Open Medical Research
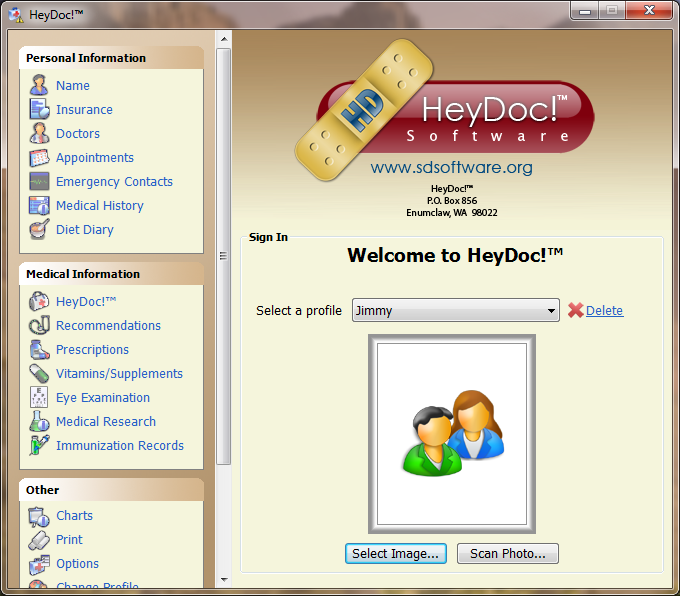Screen dimensions: 680x596 pos(106,421)
